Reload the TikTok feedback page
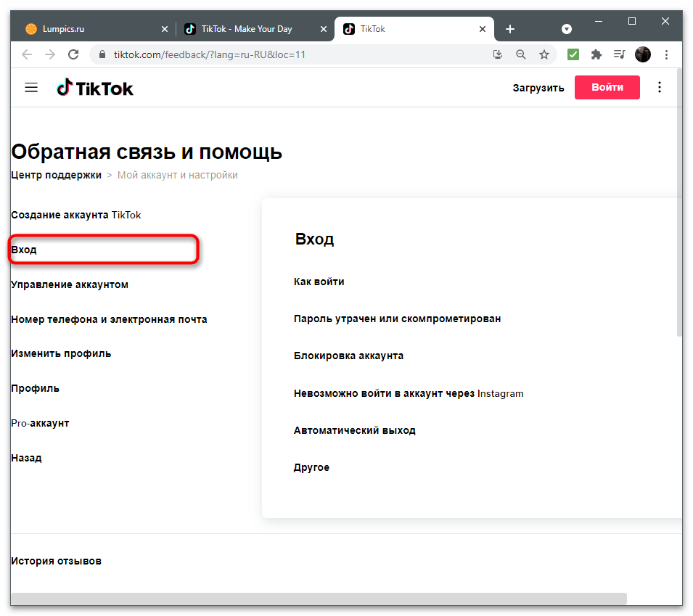693x616 pixels. coord(73,54)
